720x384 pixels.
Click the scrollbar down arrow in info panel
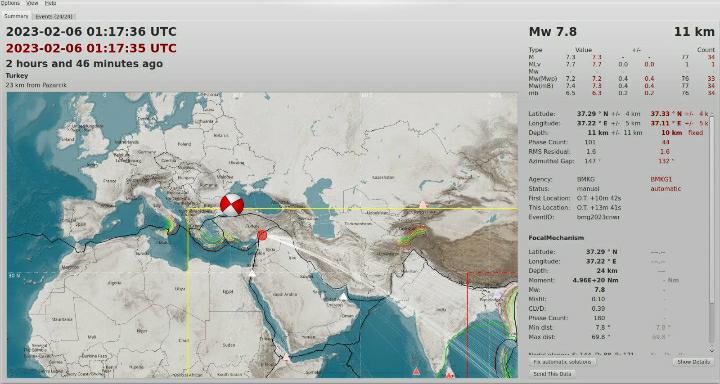[712, 349]
